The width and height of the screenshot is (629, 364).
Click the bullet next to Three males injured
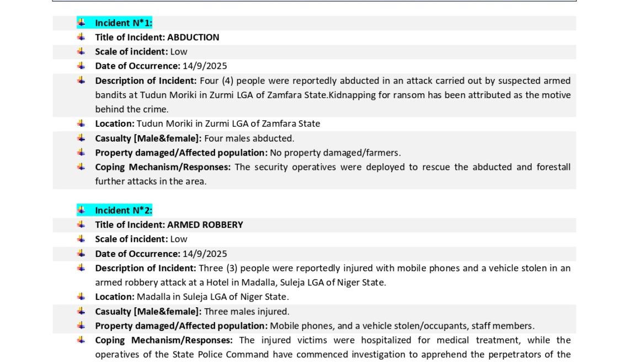click(x=81, y=311)
